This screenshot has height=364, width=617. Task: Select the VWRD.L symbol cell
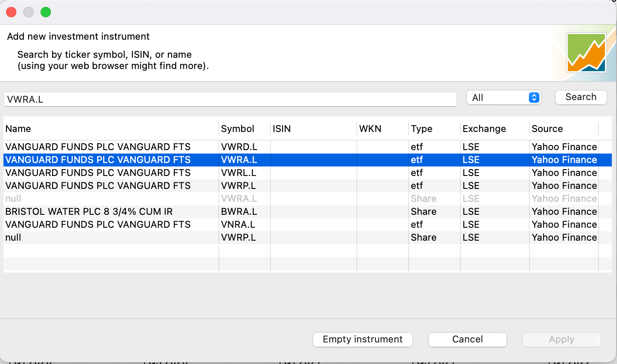point(239,147)
